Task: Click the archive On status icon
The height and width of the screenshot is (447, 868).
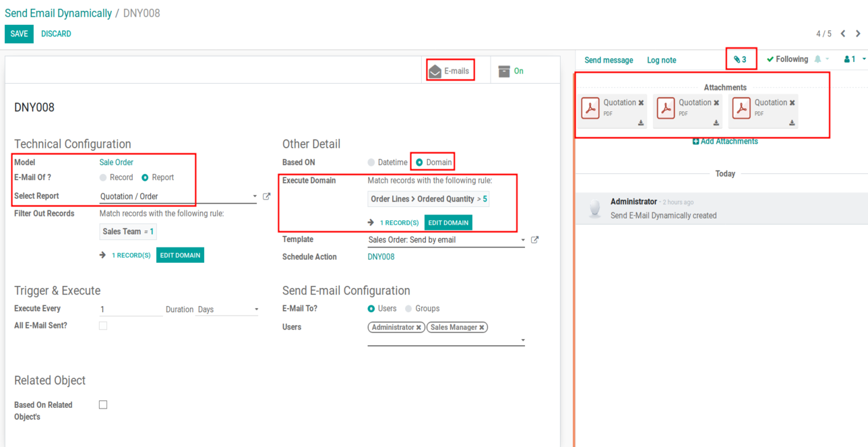Action: tap(504, 71)
